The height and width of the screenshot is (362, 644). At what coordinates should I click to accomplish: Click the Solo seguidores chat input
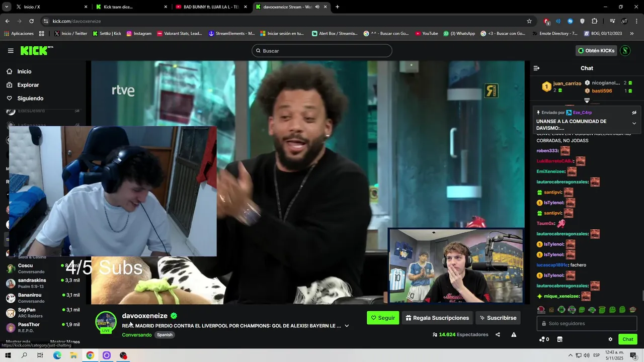pyautogui.click(x=587, y=324)
